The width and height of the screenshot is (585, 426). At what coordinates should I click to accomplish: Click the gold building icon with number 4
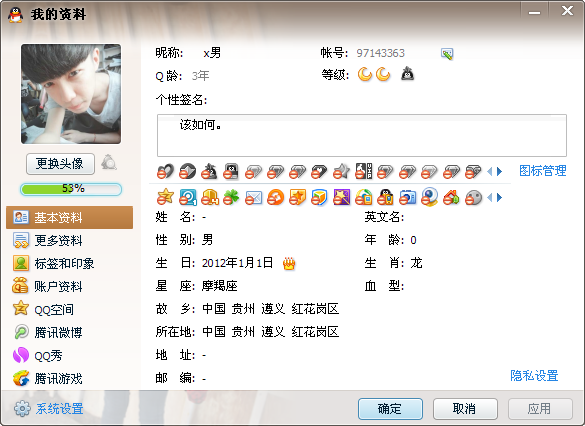(210, 197)
